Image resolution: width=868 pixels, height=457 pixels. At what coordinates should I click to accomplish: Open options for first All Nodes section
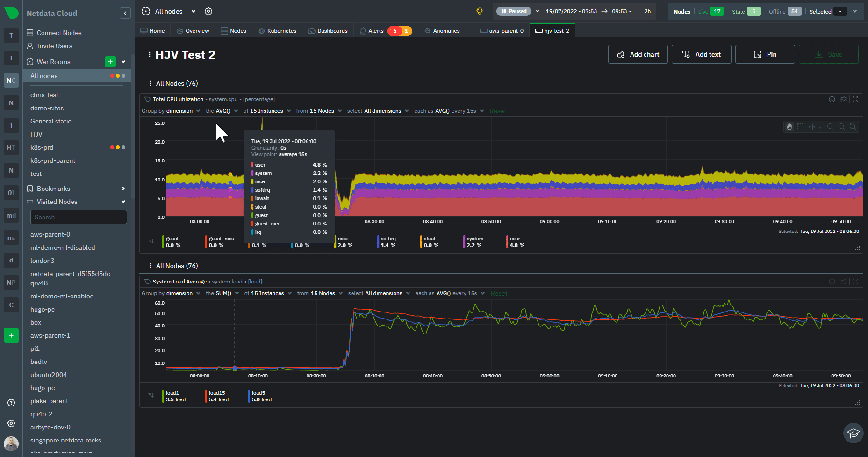[x=150, y=83]
